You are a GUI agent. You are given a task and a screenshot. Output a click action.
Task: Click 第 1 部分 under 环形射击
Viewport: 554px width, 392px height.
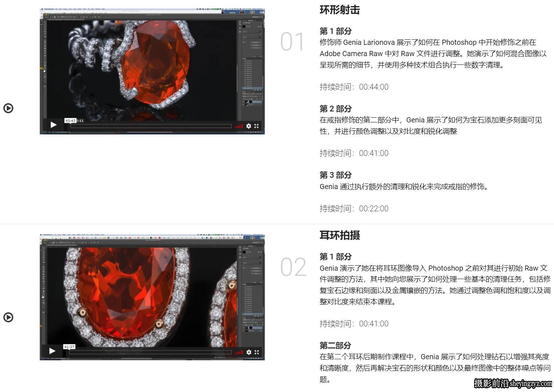[x=336, y=31]
